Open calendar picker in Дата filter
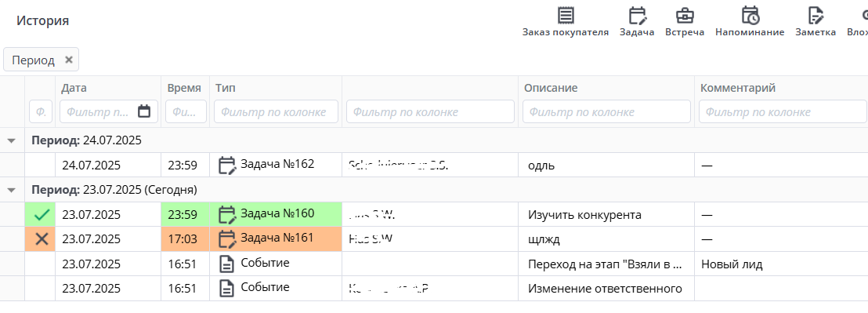Viewport: 868px width, 313px height. point(144,111)
